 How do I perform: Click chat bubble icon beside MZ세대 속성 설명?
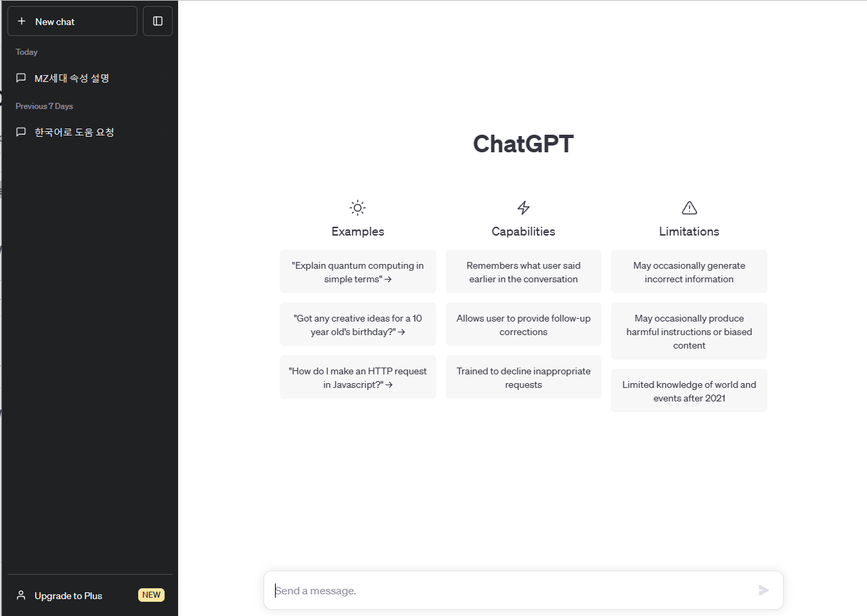21,78
